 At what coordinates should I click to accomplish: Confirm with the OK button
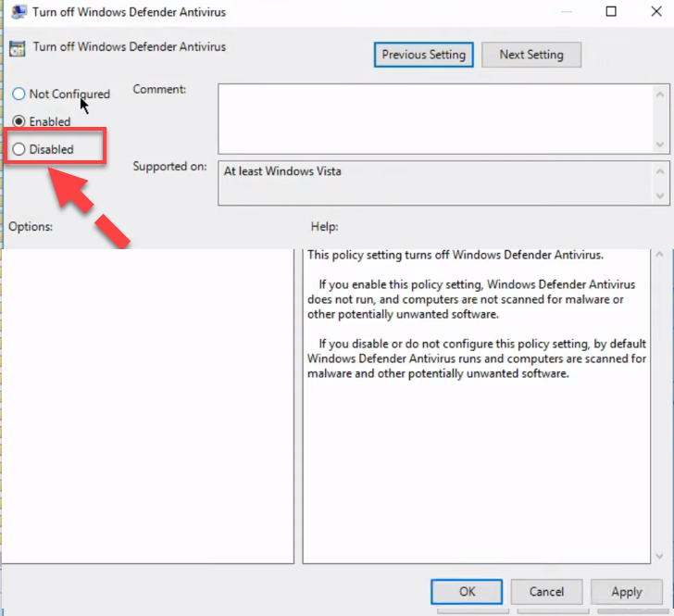[467, 592]
